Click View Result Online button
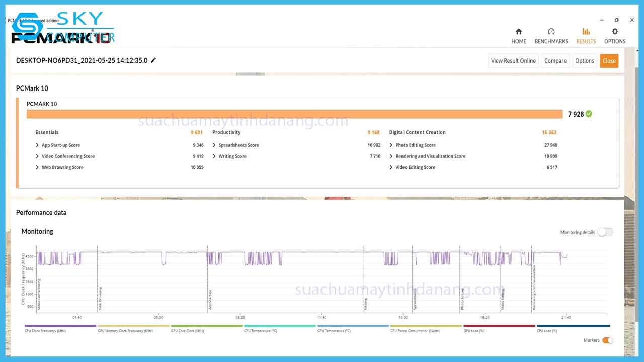644x362 pixels. [513, 61]
